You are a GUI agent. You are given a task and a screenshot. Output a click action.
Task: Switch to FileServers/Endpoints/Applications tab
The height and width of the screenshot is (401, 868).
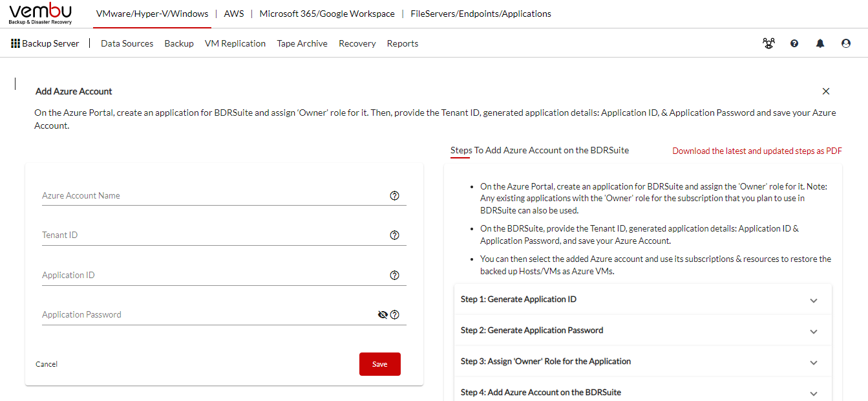[x=481, y=14]
